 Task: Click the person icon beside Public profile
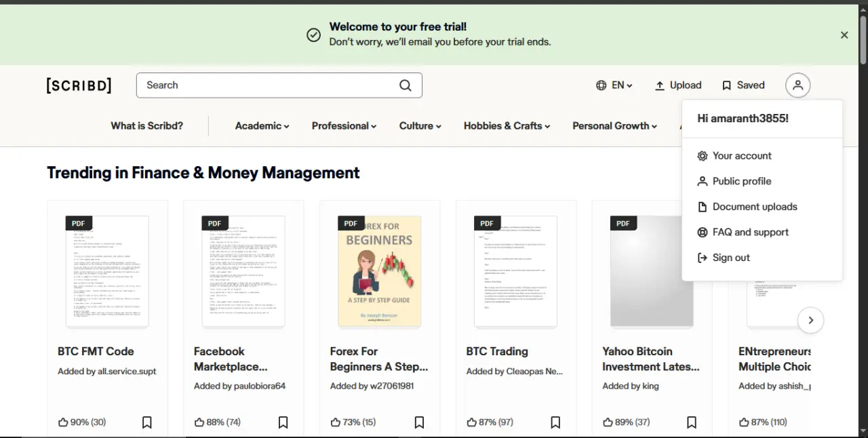pos(703,181)
